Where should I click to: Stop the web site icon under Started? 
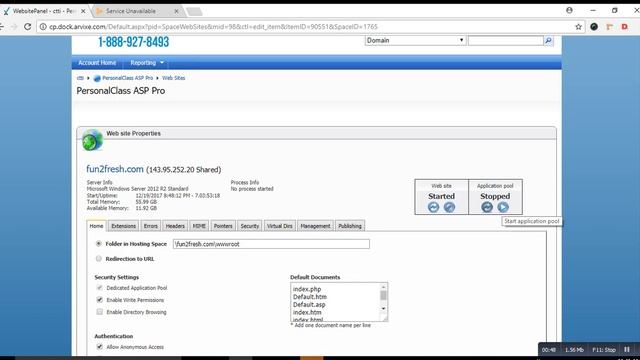point(449,207)
